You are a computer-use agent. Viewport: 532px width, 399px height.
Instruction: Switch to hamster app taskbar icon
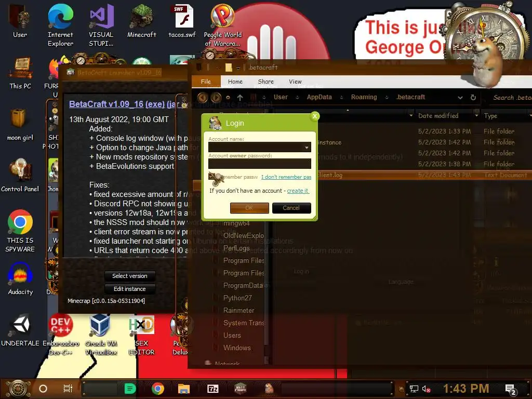click(x=269, y=389)
